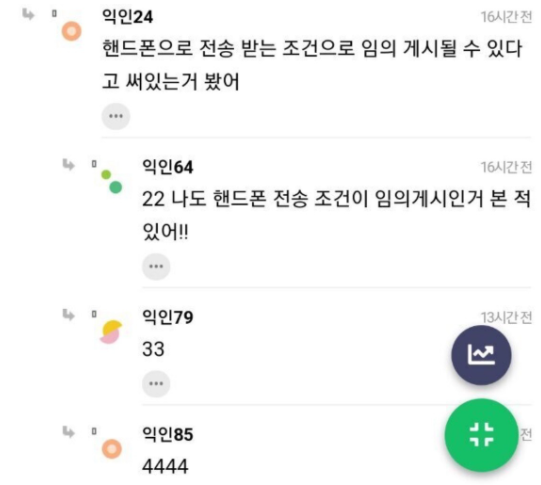Click the reply arrow beside 익인79
Viewport: 541px width, 485px height.
pos(68,315)
